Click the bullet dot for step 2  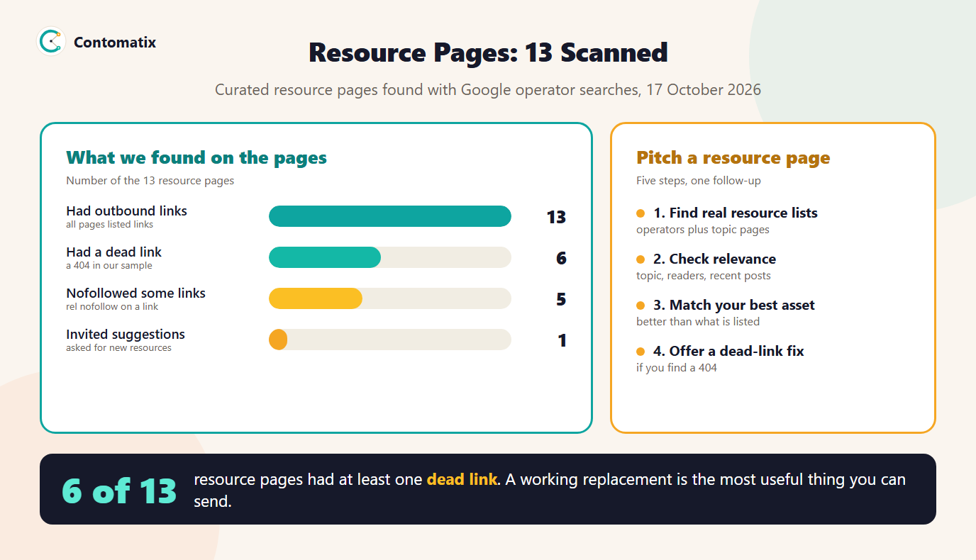[640, 259]
